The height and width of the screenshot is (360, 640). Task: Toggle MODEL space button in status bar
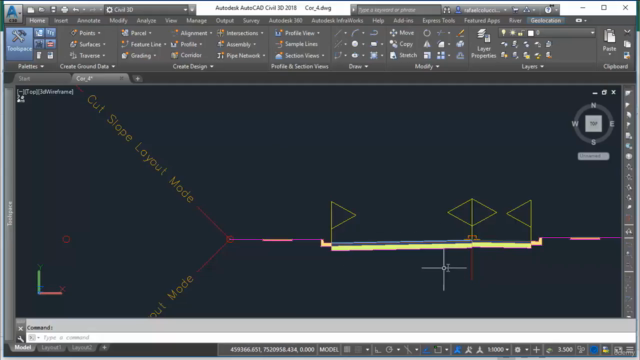click(329, 350)
